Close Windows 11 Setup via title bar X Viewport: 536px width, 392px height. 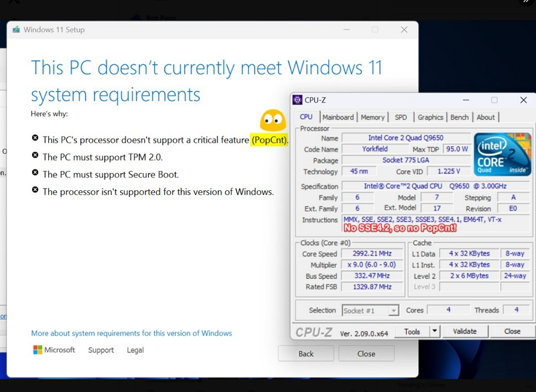click(x=404, y=29)
